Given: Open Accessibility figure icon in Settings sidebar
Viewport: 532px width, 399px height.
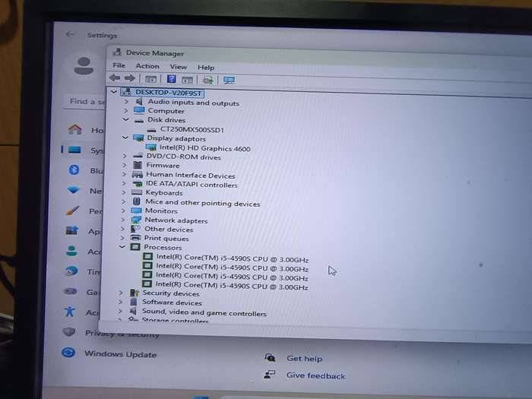Looking at the screenshot, I should click(70, 311).
